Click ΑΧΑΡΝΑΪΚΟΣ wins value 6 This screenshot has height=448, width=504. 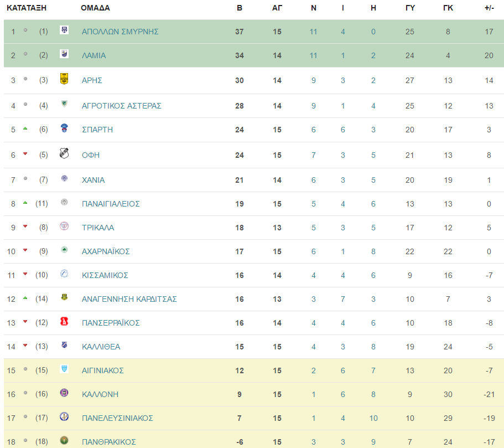pyautogui.click(x=313, y=251)
